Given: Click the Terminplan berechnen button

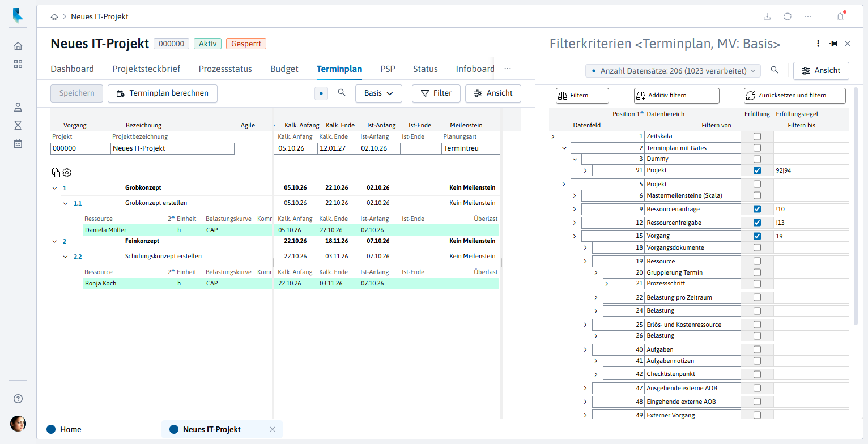Looking at the screenshot, I should 163,93.
